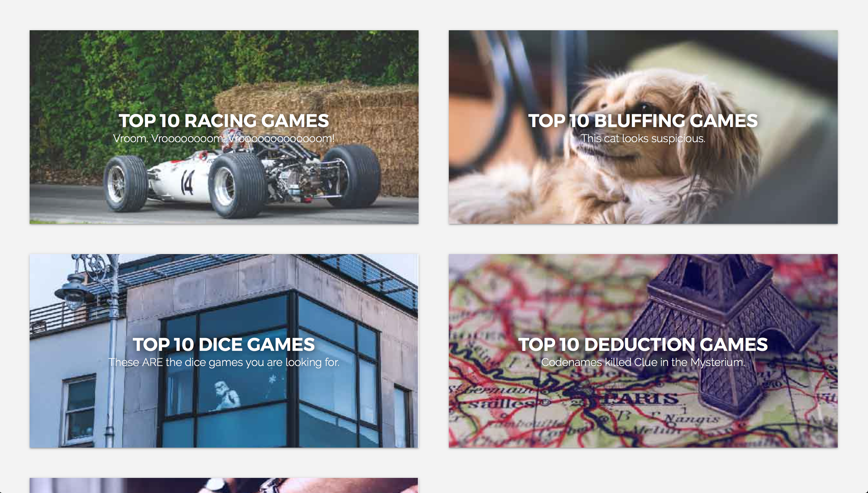Viewport: 868px width, 493px height.
Task: Click 'Codenames killed Clue in the Mysterium.' text
Action: 643,362
